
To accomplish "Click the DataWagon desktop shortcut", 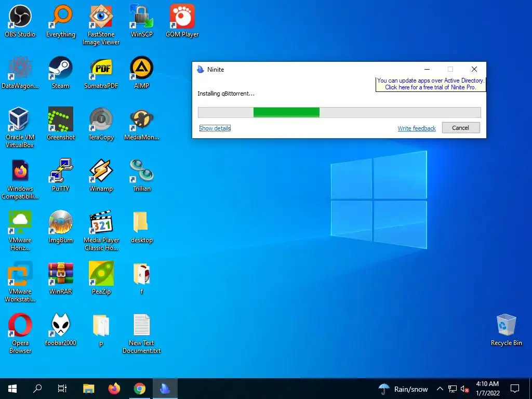I will (20, 73).
